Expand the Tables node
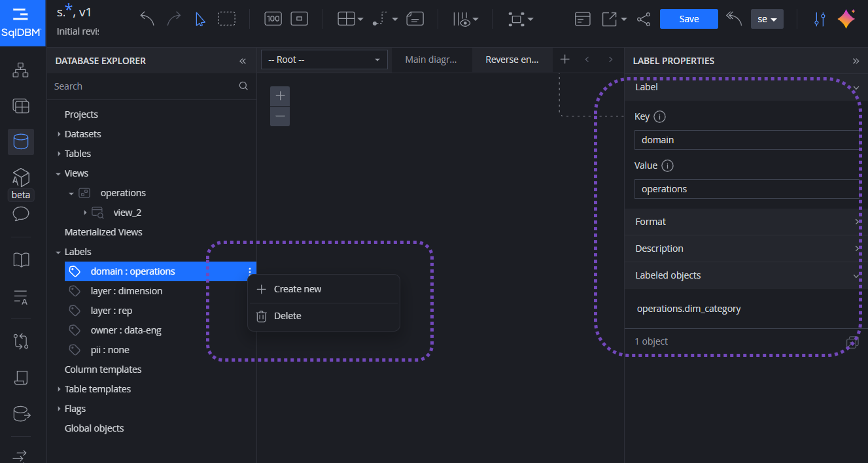 (x=59, y=154)
